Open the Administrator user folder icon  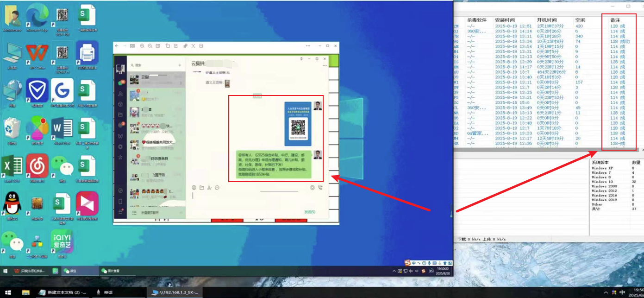pyautogui.click(x=13, y=17)
